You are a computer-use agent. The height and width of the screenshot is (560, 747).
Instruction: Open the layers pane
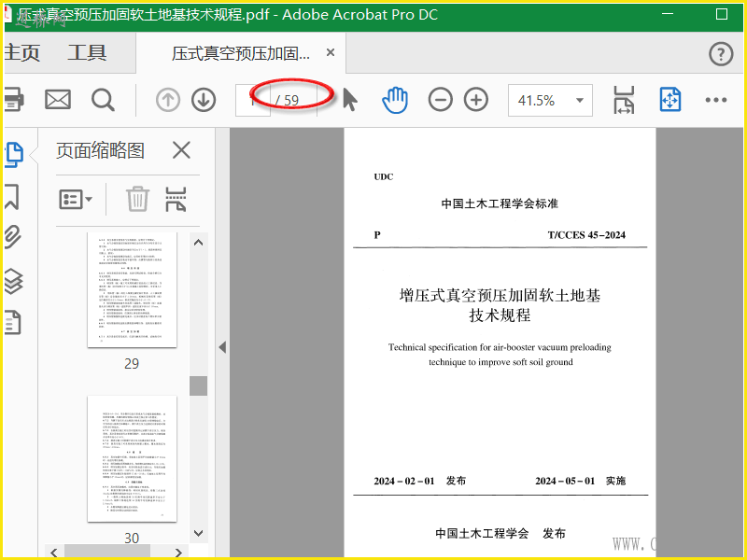(13, 281)
